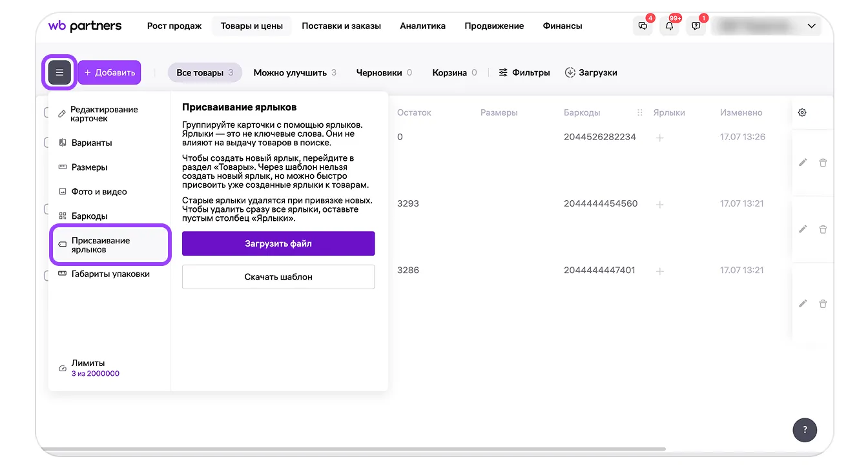Add a label to row with barcode 2044526282234

pyautogui.click(x=660, y=138)
